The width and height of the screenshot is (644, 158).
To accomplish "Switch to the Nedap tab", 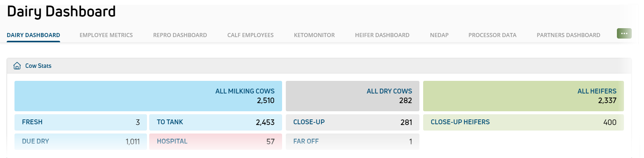I will (439, 35).
